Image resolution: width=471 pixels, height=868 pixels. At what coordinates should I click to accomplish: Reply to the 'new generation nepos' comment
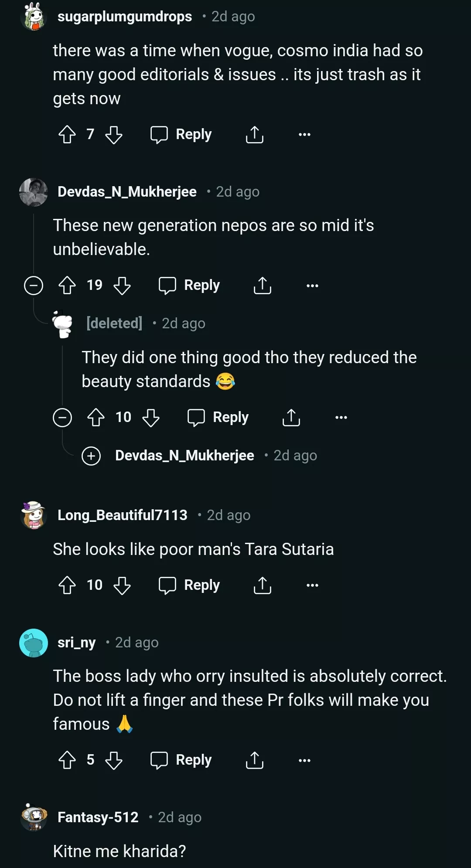pos(190,286)
